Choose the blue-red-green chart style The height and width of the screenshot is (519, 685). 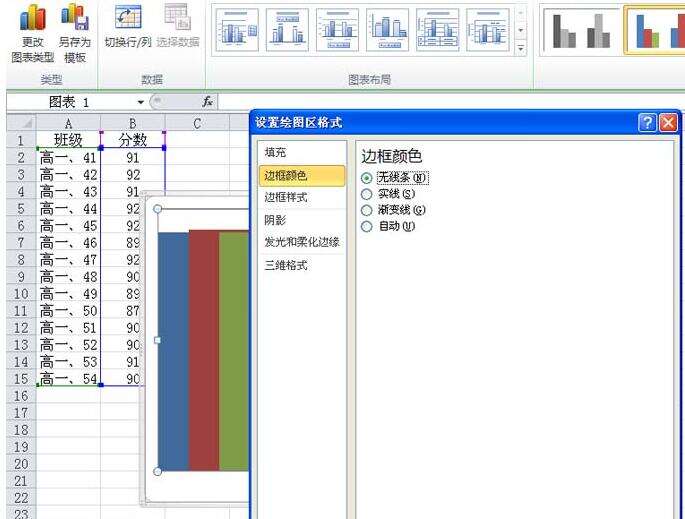pyautogui.click(x=654, y=30)
